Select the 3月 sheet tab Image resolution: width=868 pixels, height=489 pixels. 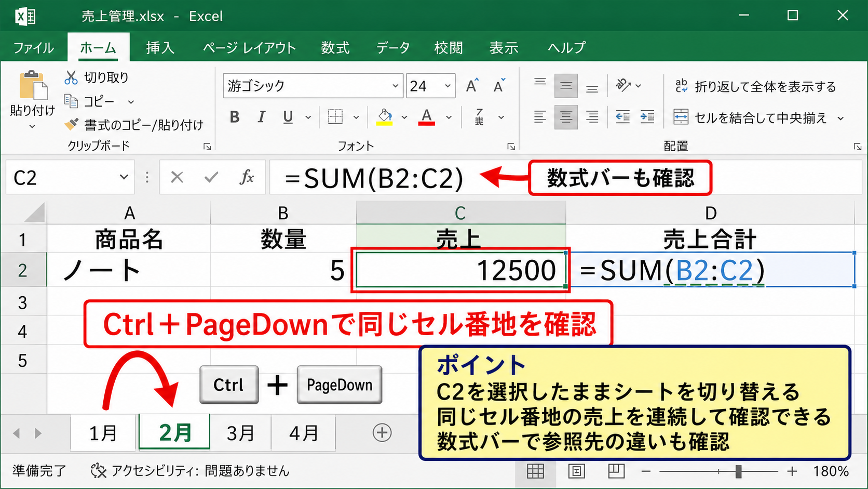[x=240, y=433]
